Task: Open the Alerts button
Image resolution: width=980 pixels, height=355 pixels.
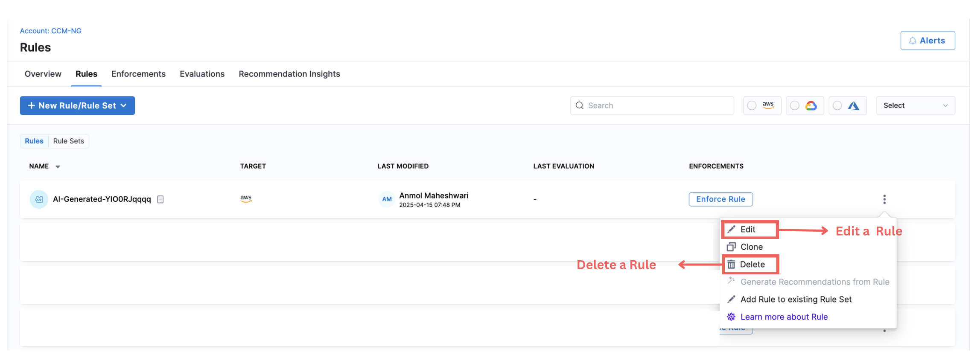Action: 927,41
